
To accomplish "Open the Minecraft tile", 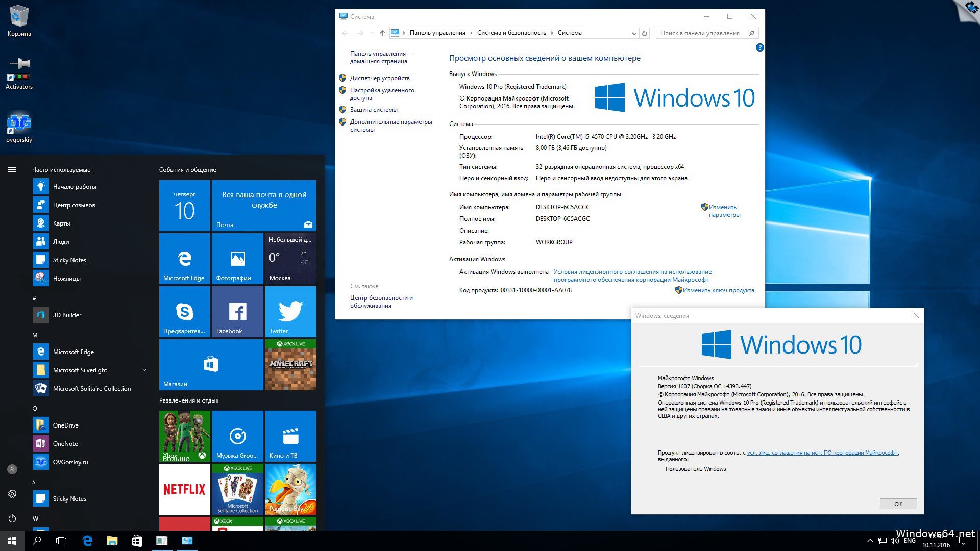I will pos(291,365).
